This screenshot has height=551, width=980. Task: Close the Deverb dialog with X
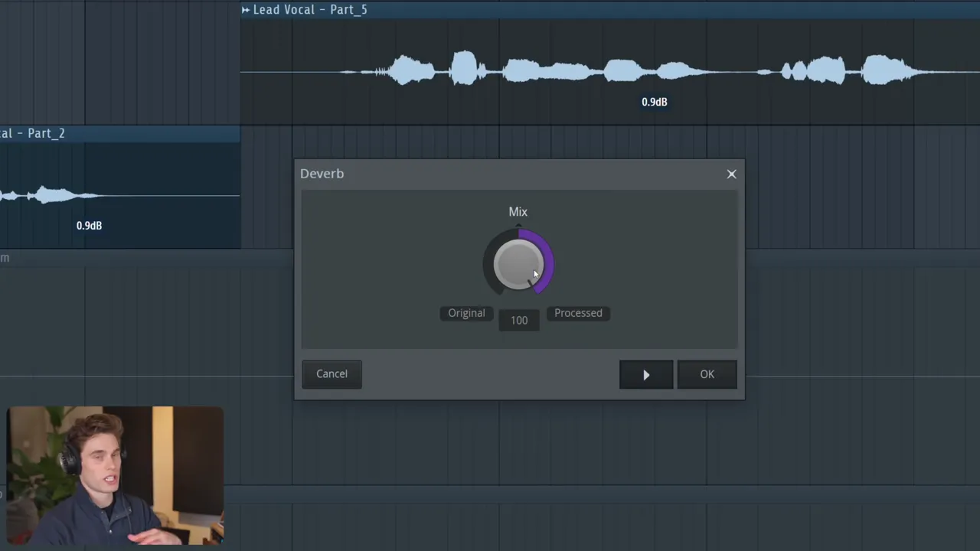click(731, 174)
